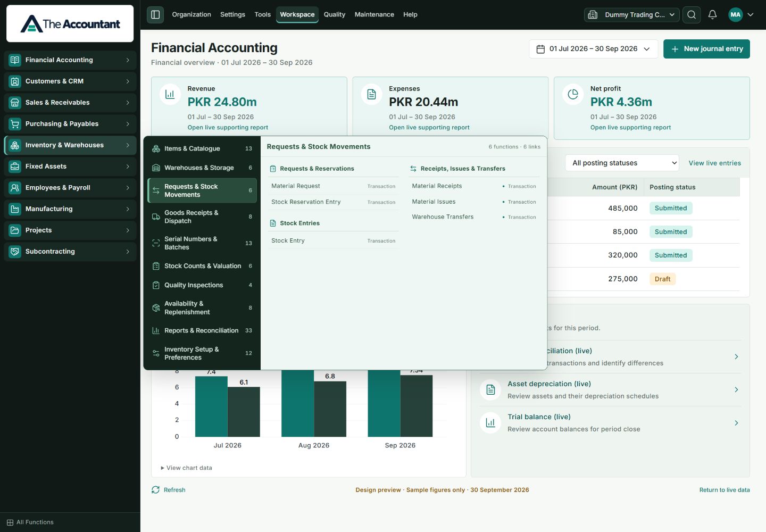Open the View live entries link
Viewport: 766px width, 532px height.
(x=715, y=163)
